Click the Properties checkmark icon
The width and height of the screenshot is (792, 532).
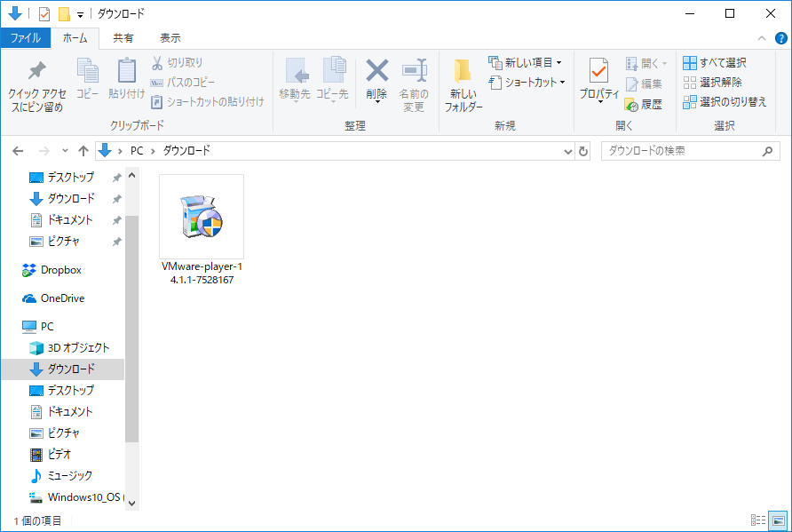tap(598, 71)
